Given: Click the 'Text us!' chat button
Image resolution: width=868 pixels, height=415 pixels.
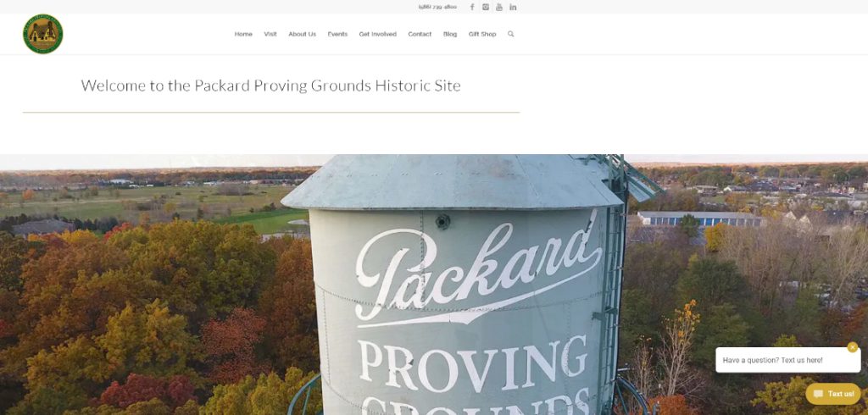Looking at the screenshot, I should click(x=833, y=394).
